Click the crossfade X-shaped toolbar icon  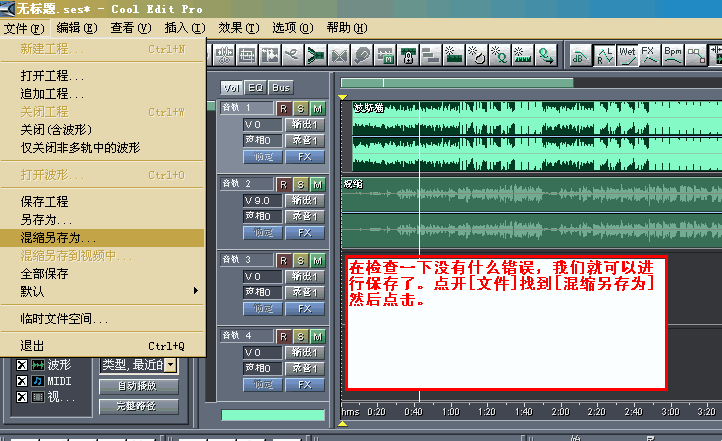[x=339, y=56]
